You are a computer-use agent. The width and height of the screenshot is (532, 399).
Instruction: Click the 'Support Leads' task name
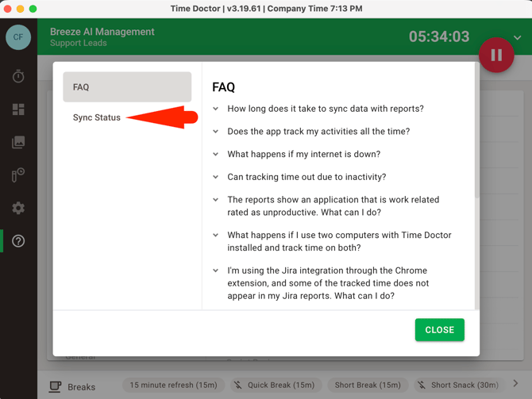pyautogui.click(x=79, y=43)
